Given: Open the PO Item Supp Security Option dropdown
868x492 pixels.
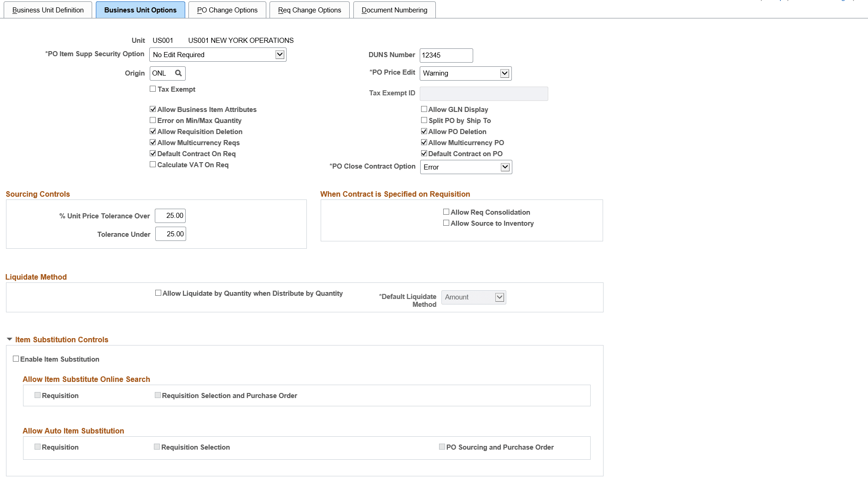Looking at the screenshot, I should pos(280,54).
